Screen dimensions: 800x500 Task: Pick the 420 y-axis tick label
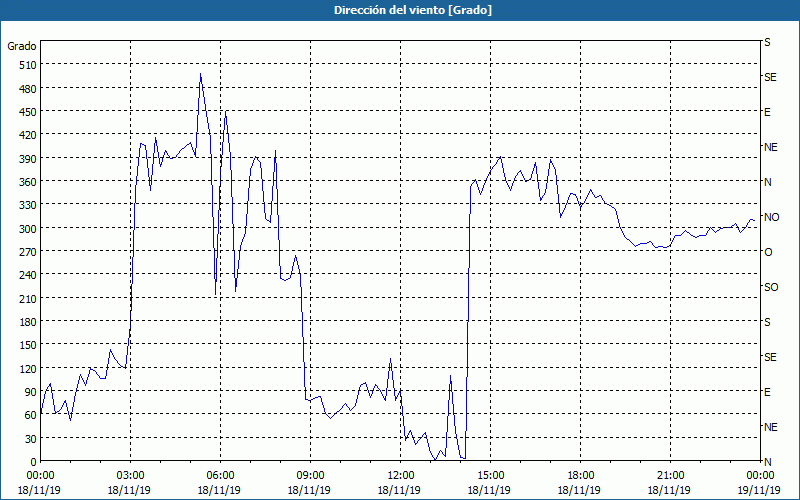point(28,135)
